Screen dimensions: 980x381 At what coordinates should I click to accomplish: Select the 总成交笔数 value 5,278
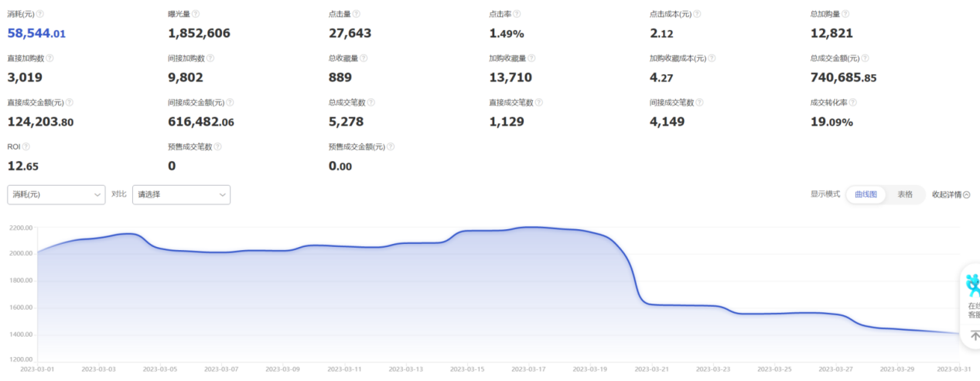pyautogui.click(x=346, y=122)
